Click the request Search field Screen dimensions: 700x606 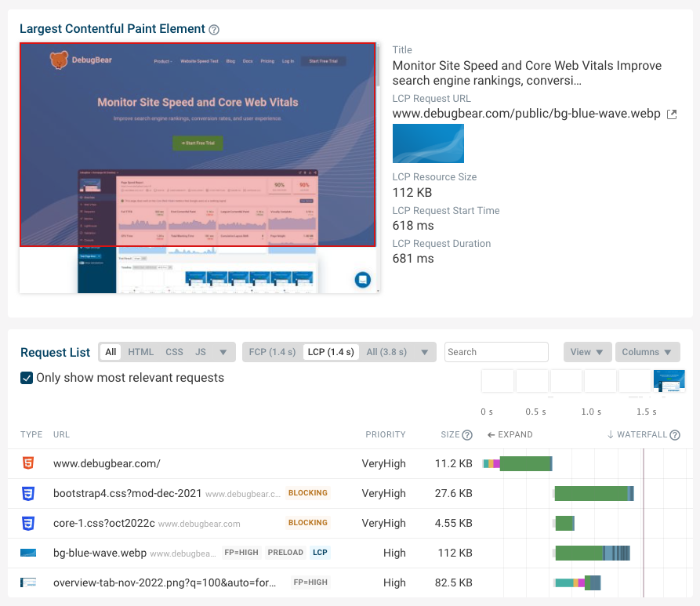(496, 352)
